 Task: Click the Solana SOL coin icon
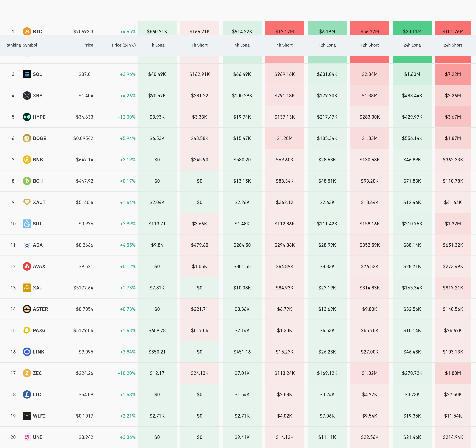pyautogui.click(x=27, y=74)
